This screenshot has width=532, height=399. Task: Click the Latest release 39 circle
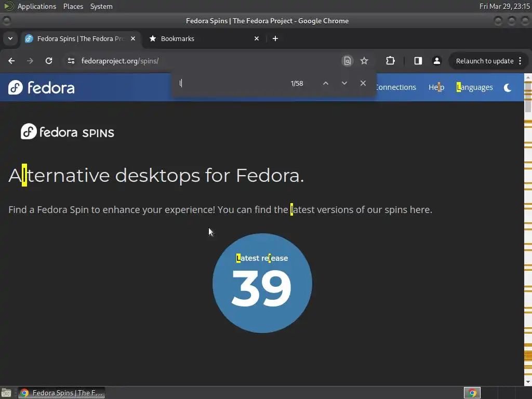tap(262, 283)
